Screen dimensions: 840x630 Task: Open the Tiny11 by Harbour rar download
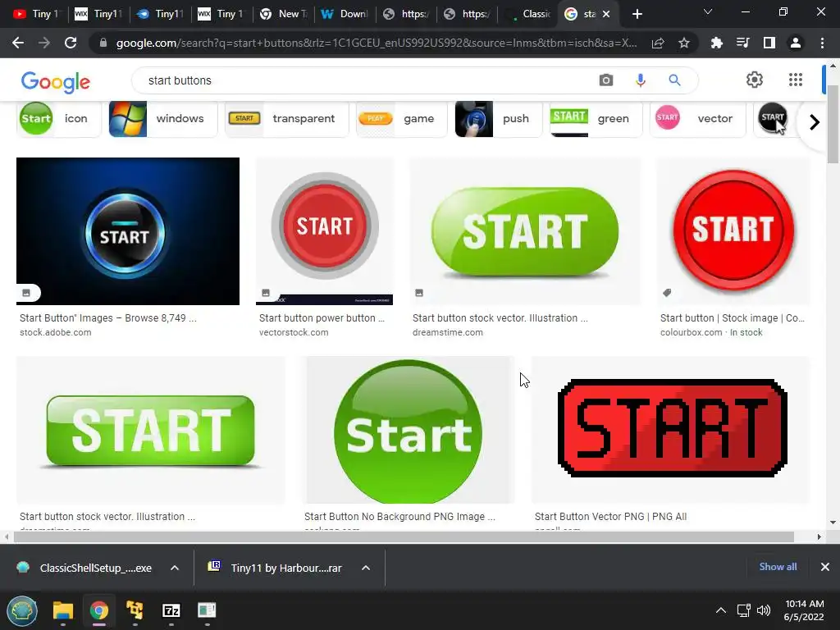(x=277, y=568)
